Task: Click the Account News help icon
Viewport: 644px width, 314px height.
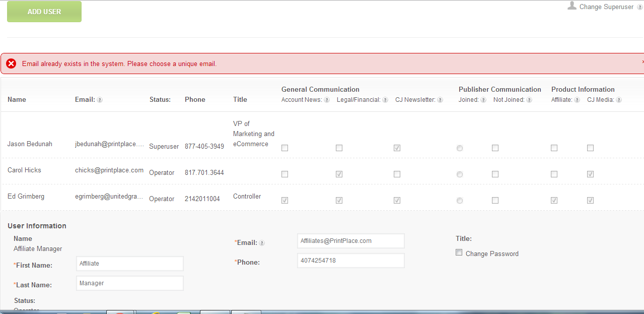Action: (327, 100)
